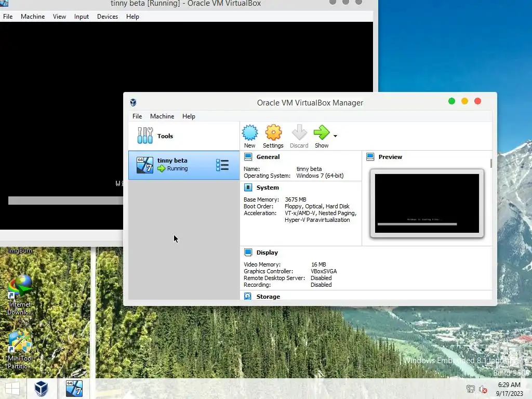Click the General section icon
Image resolution: width=532 pixels, height=399 pixels.
[248, 157]
